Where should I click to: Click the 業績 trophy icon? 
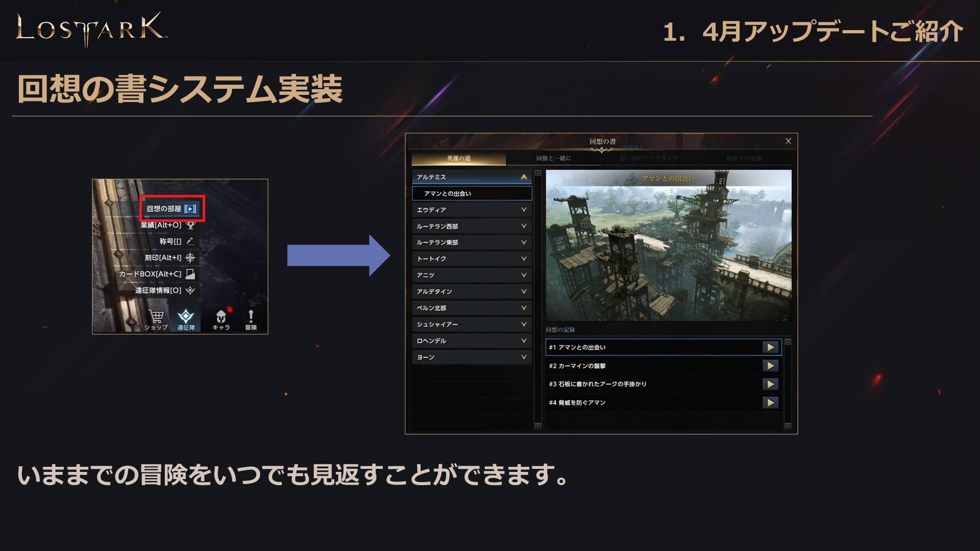[190, 225]
